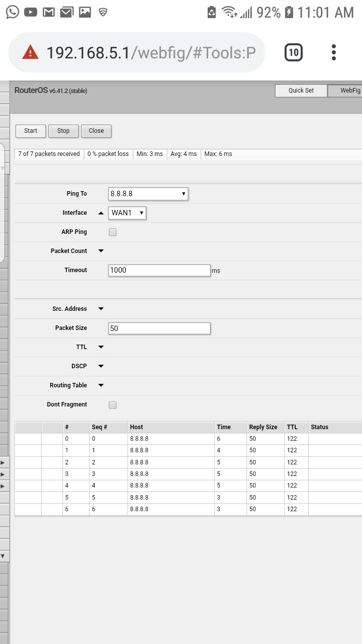Click the Packet Size input field
Screen dimensions: 362x644
[x=159, y=328]
